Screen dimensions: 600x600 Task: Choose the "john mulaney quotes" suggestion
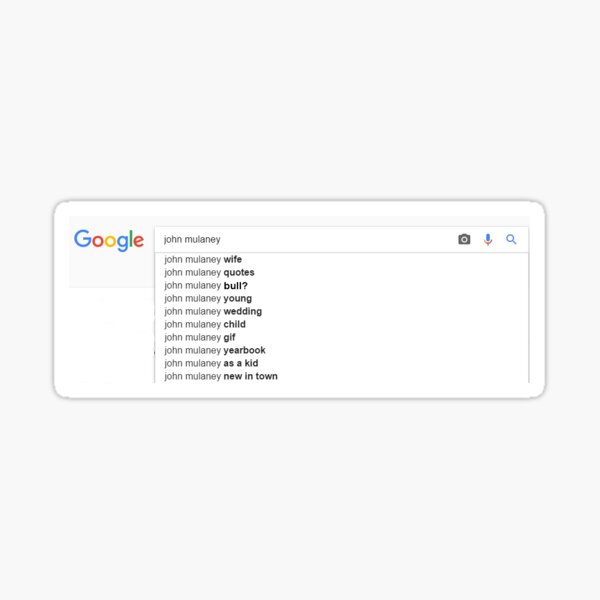(209, 273)
